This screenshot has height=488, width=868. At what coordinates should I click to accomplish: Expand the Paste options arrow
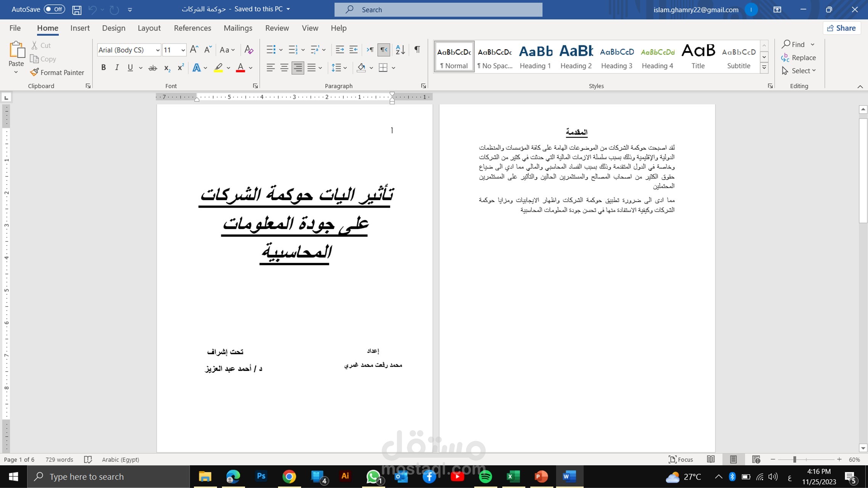tap(16, 72)
